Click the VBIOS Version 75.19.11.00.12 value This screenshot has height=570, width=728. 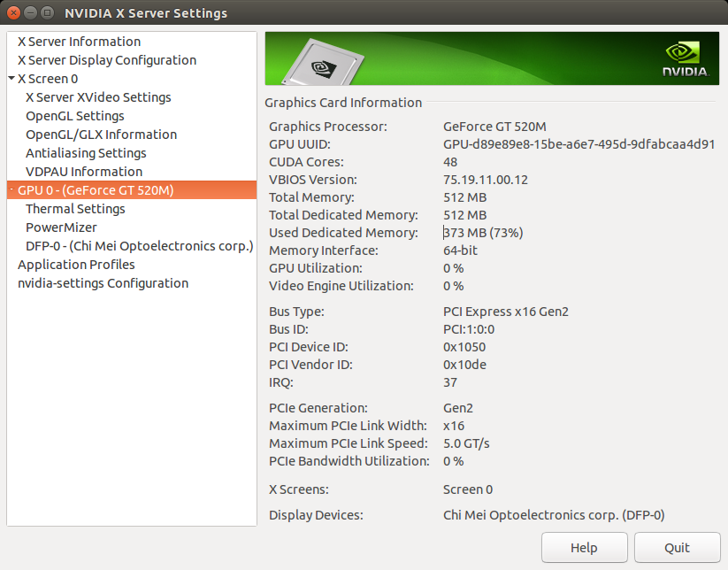coord(485,180)
